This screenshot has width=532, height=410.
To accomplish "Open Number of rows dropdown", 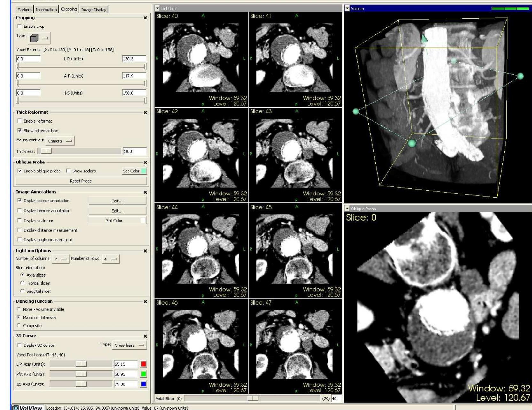I will 110,259.
